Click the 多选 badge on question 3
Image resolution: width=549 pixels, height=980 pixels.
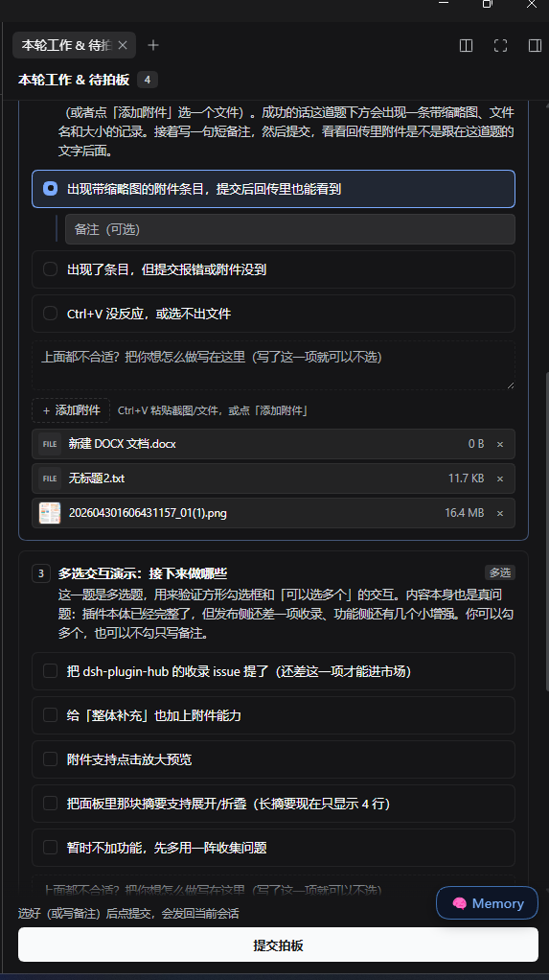[x=500, y=572]
